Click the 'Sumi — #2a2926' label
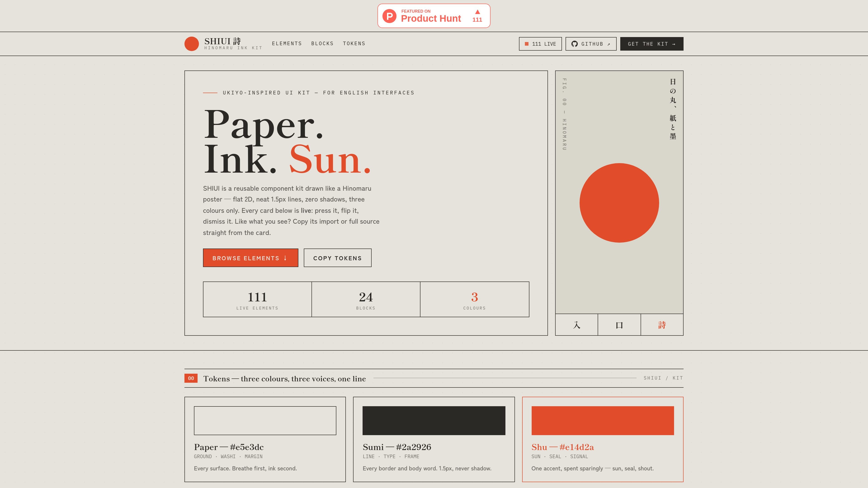The image size is (868, 488). coord(397,447)
